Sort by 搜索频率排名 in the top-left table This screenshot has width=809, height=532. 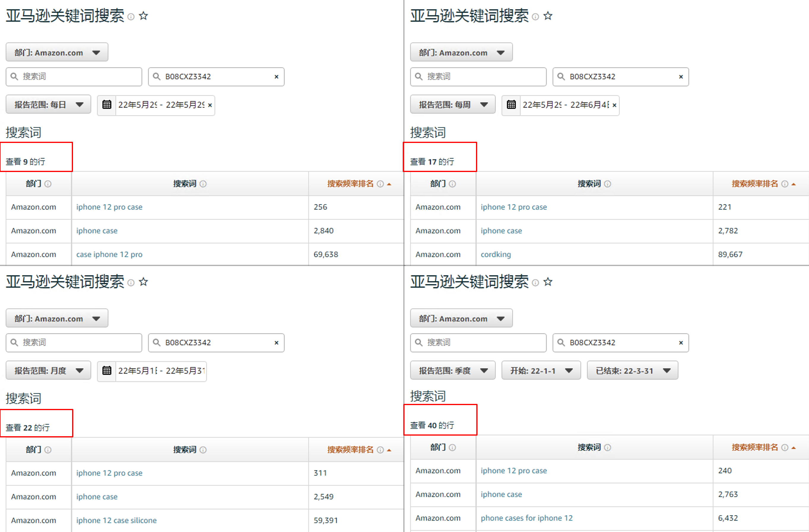[350, 184]
